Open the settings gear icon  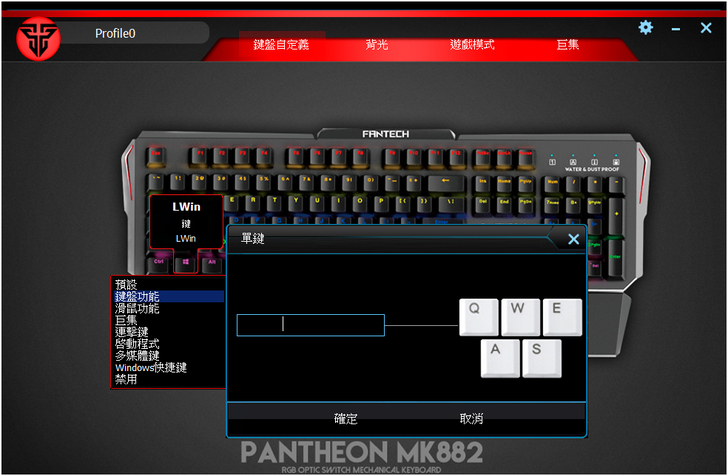coord(645,28)
